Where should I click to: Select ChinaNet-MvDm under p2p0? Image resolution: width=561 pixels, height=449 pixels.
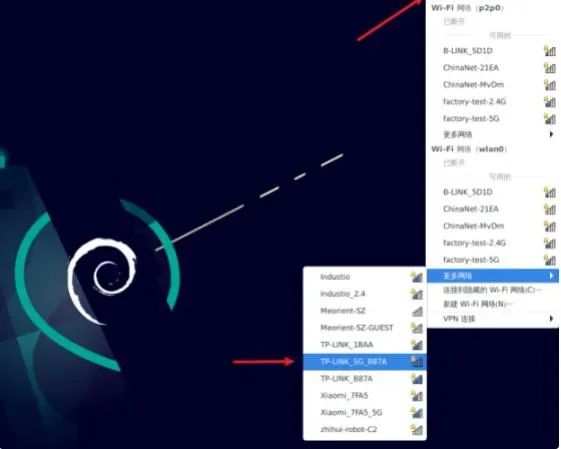[x=493, y=85]
